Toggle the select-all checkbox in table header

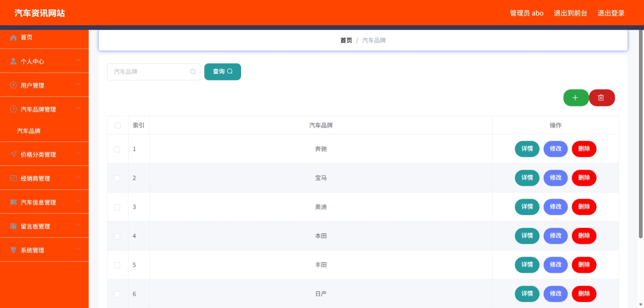click(x=118, y=126)
